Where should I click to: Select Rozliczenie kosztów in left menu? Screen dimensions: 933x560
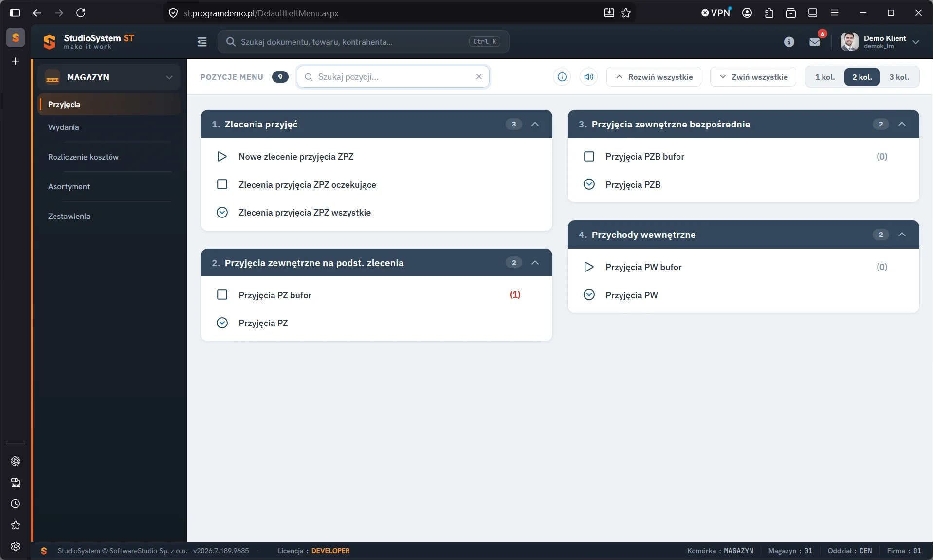point(83,157)
